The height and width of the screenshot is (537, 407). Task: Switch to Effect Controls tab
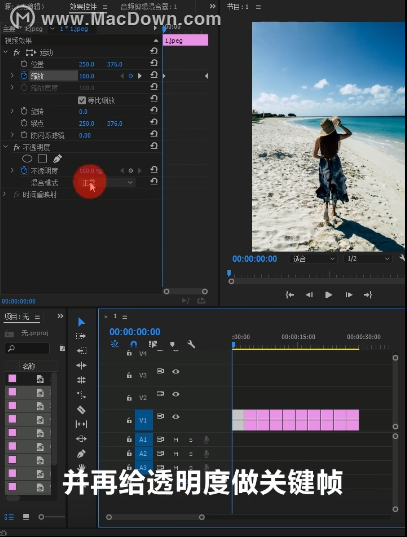coord(83,7)
